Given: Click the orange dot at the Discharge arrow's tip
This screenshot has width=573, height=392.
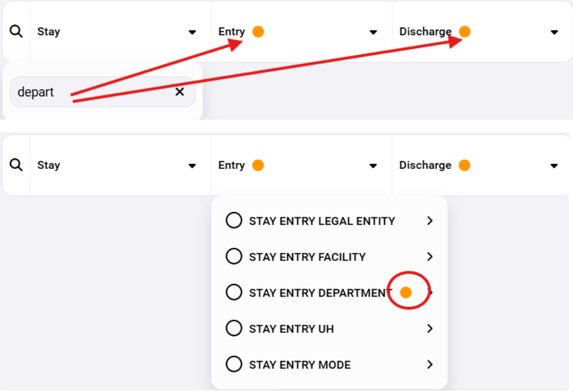Looking at the screenshot, I should pos(465,32).
